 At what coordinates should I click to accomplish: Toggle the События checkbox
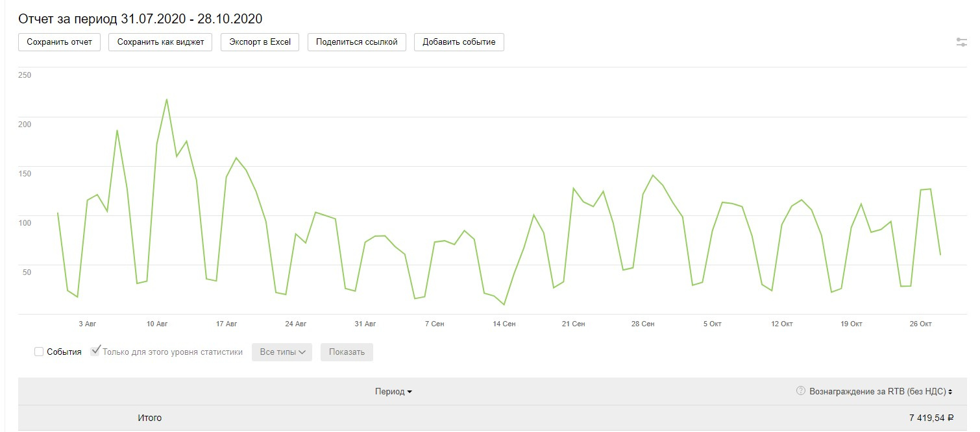tap(39, 352)
